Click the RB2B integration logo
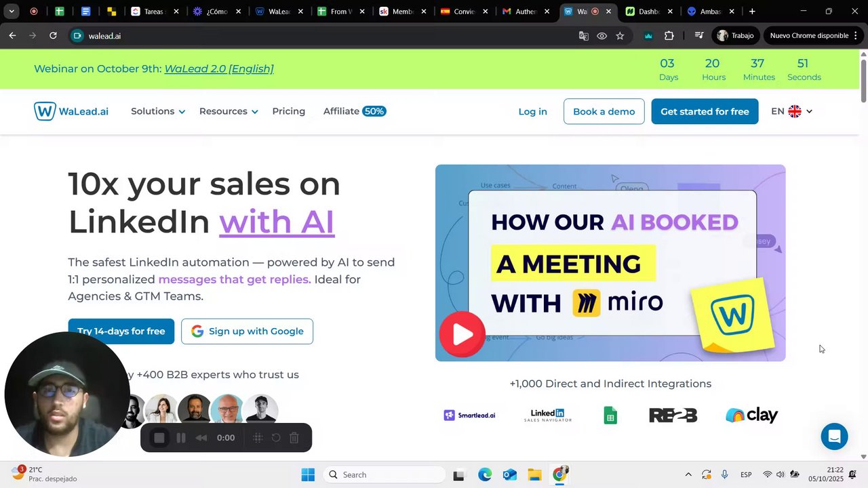The height and width of the screenshot is (488, 868). coord(673,415)
